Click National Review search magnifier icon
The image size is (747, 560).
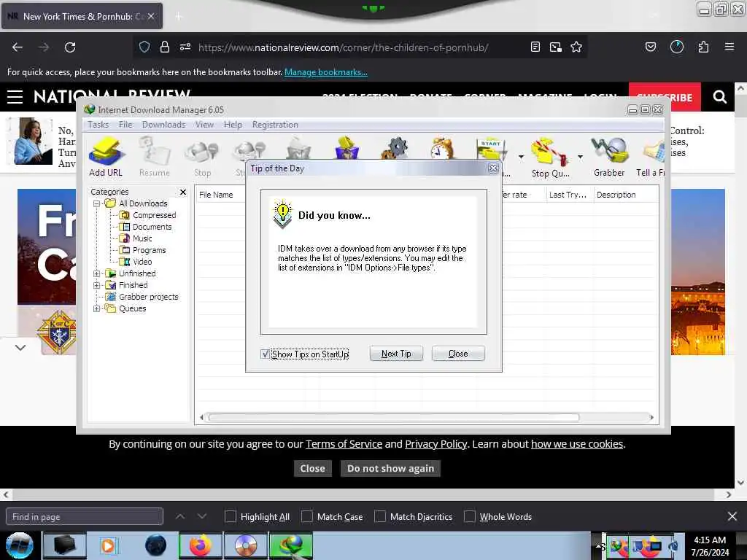coord(720,97)
